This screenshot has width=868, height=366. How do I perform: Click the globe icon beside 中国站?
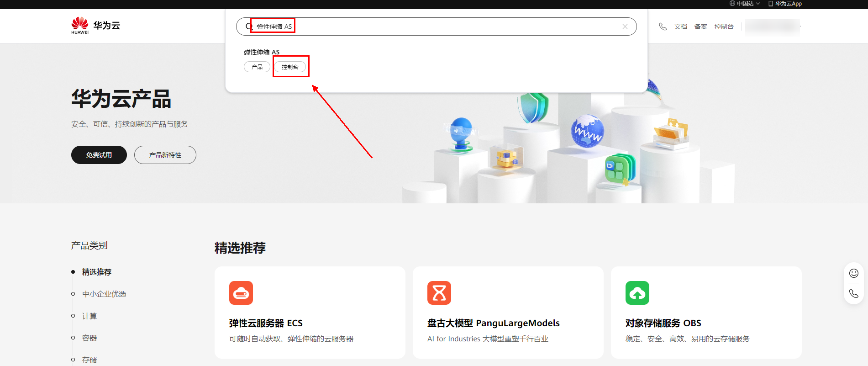(x=732, y=4)
